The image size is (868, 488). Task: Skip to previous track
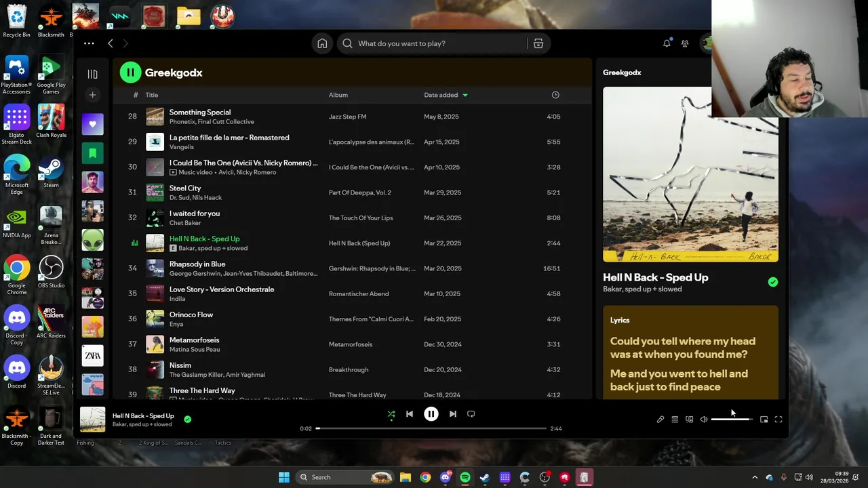point(410,414)
